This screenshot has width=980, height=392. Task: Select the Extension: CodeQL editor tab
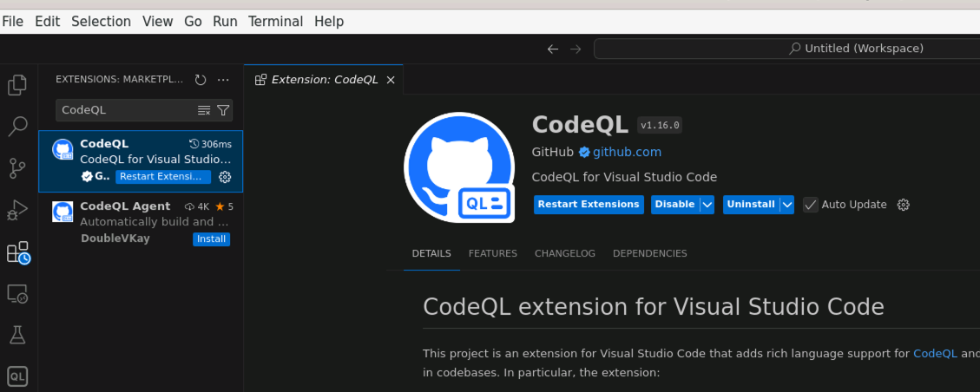(x=324, y=80)
